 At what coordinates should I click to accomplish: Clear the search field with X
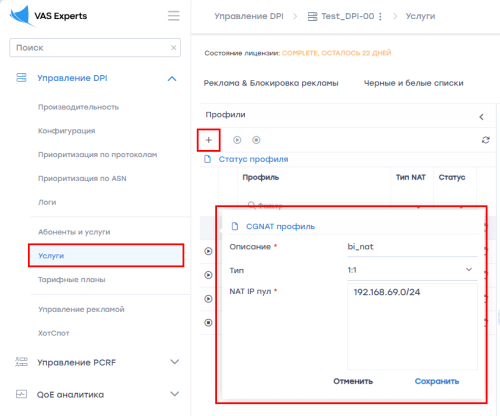[174, 48]
